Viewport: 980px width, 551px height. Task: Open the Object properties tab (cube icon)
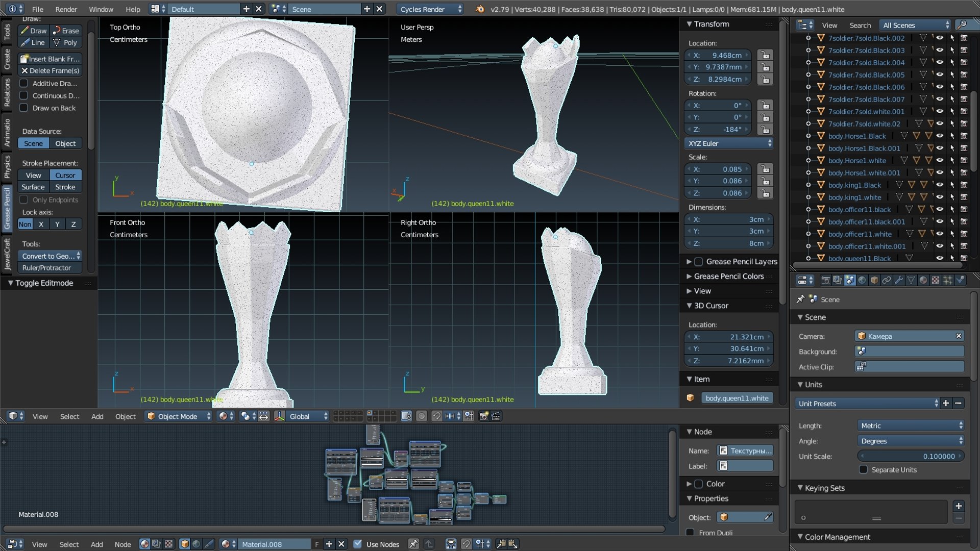click(x=874, y=280)
